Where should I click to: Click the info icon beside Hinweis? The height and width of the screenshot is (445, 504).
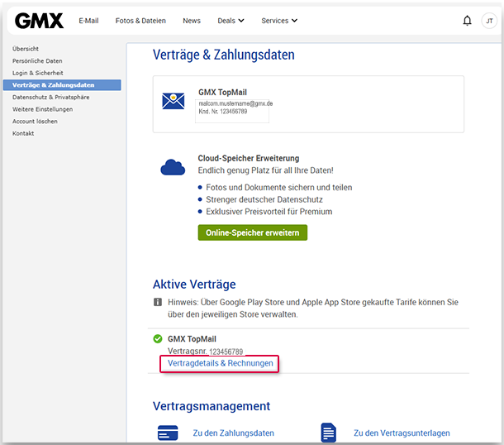pyautogui.click(x=158, y=302)
